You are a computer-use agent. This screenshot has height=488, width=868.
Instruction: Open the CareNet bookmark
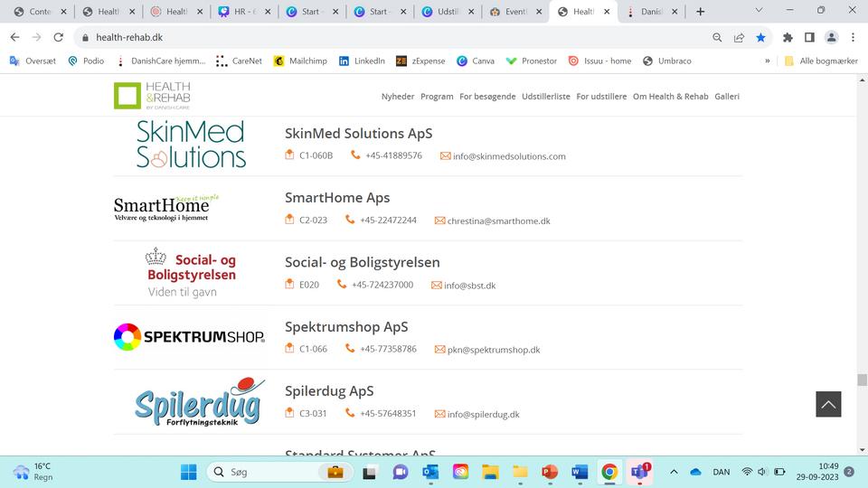pos(239,61)
